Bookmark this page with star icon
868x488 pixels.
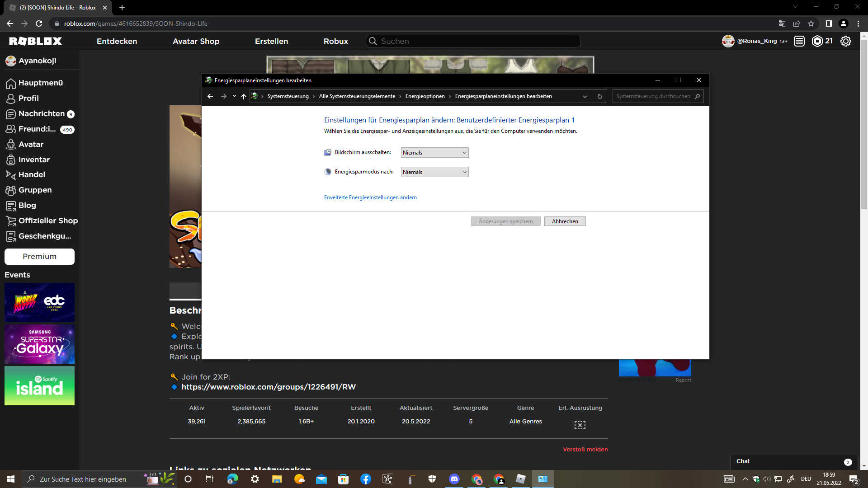point(811,23)
